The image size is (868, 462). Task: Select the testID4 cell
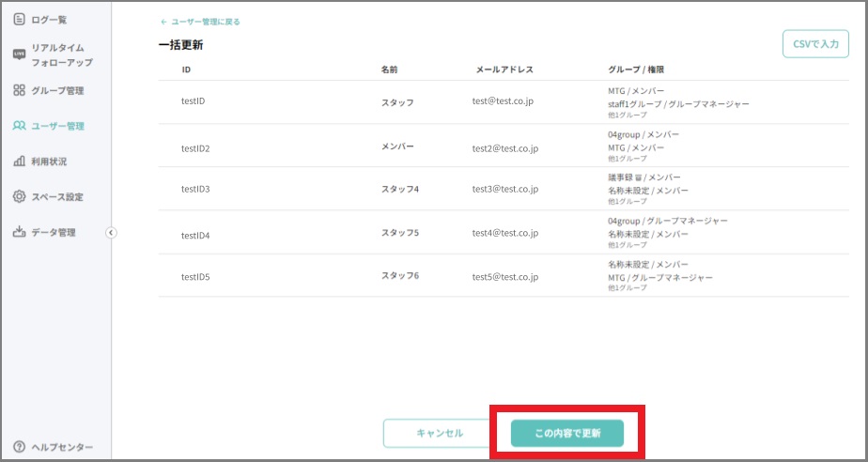click(x=195, y=236)
